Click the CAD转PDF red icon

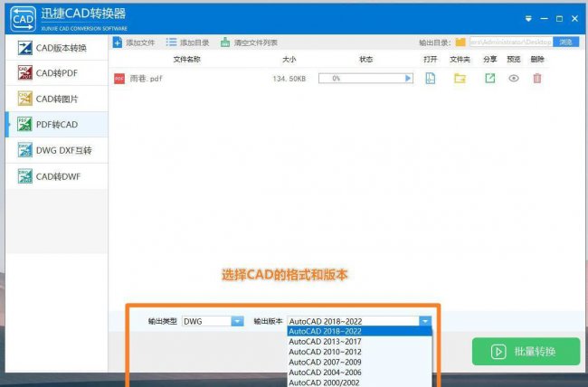coord(24,72)
